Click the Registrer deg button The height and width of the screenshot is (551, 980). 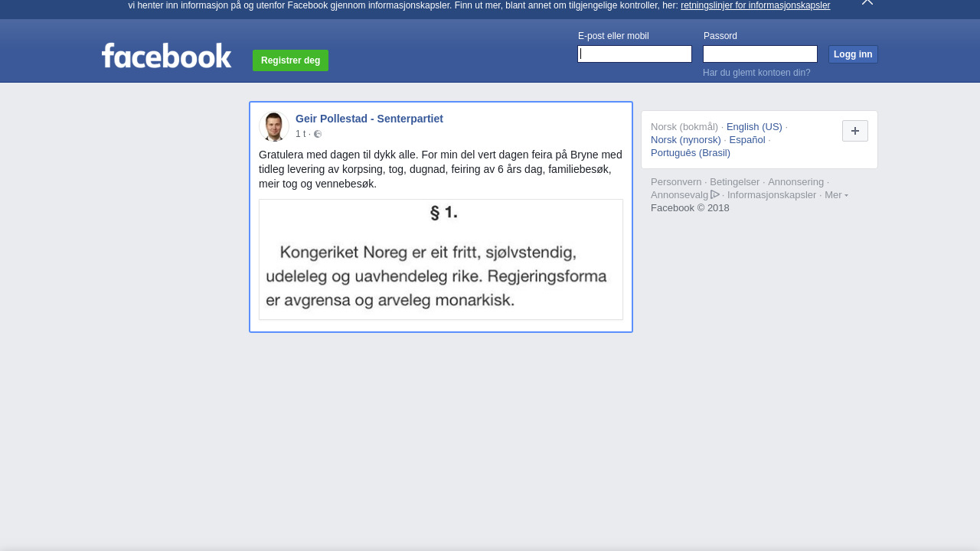click(x=290, y=60)
